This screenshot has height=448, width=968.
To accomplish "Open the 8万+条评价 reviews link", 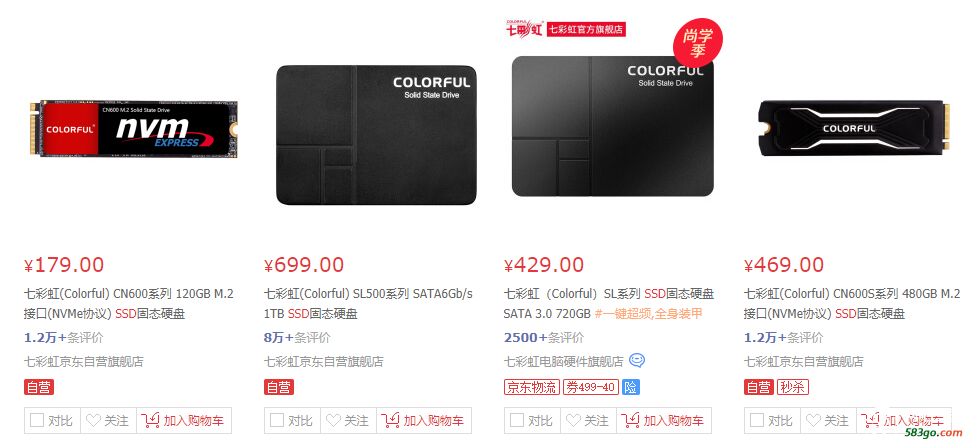I will (x=297, y=338).
